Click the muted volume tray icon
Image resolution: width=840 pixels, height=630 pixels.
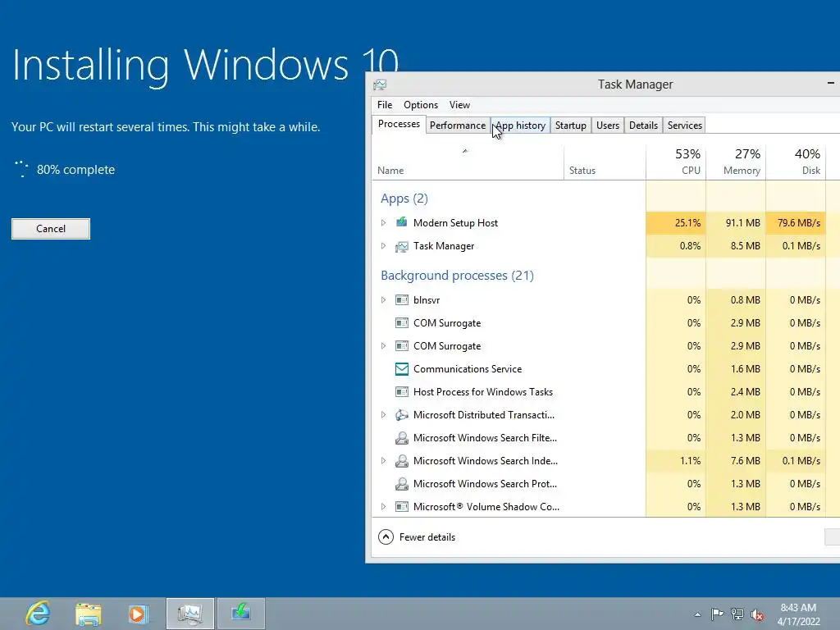point(757,615)
